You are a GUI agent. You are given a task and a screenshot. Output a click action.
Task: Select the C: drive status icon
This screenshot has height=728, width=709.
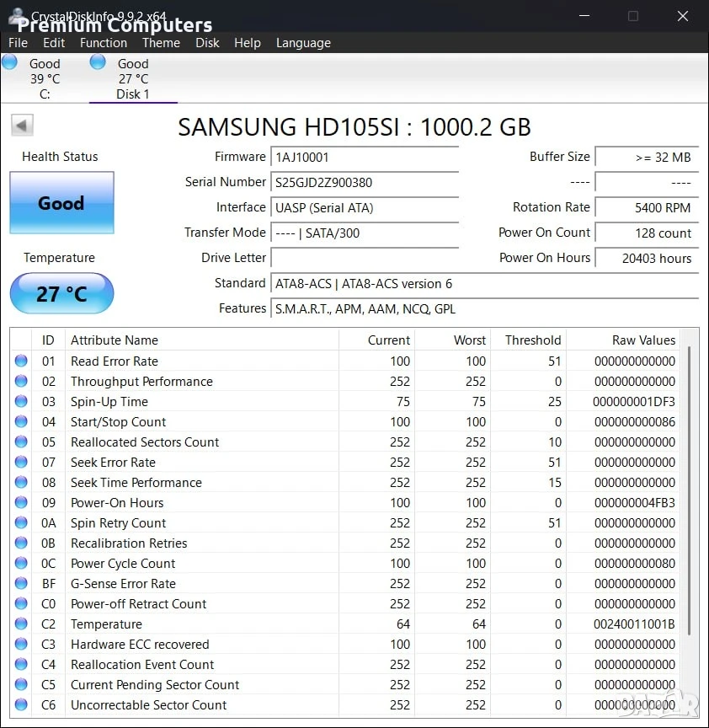(x=10, y=62)
